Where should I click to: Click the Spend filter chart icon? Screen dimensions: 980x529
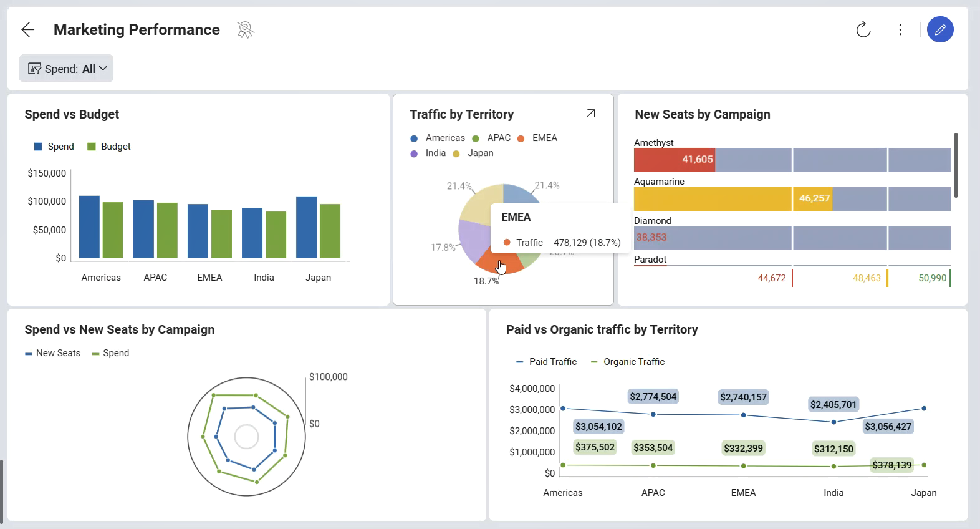coord(35,69)
